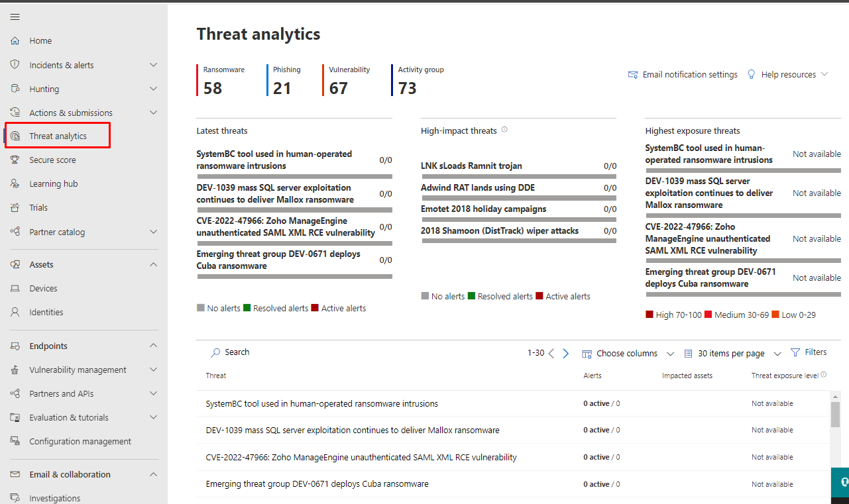
Task: Click the Identities person icon
Action: [x=15, y=313]
